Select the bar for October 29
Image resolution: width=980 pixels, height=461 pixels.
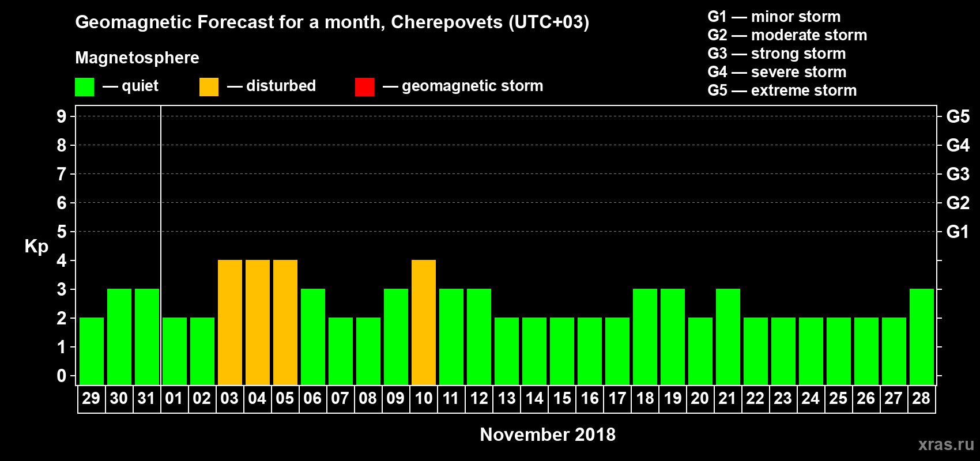coord(92,352)
